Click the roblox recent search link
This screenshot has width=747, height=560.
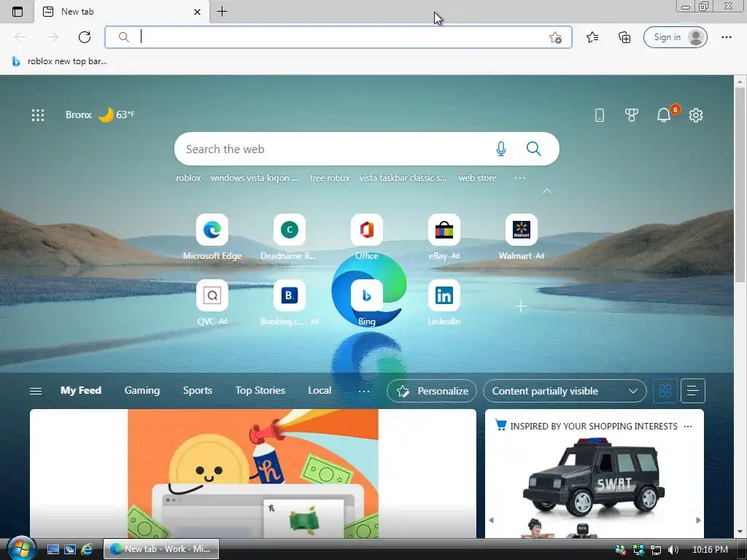[x=188, y=178]
